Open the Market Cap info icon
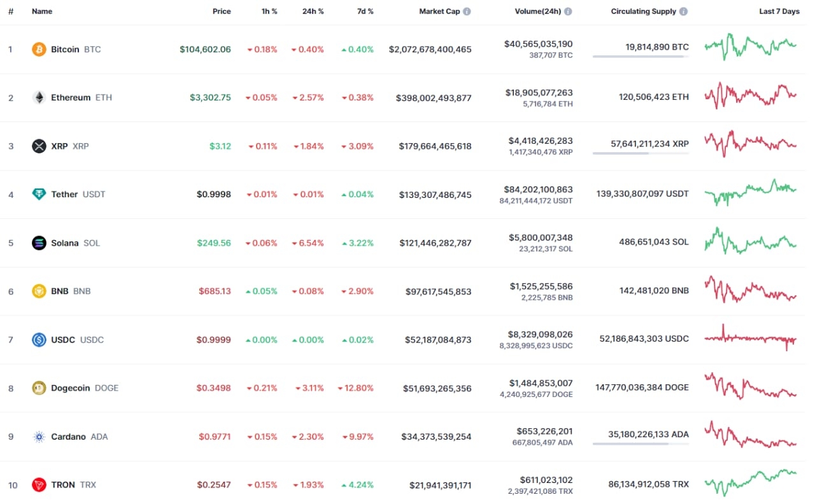815x504 pixels. 467,11
